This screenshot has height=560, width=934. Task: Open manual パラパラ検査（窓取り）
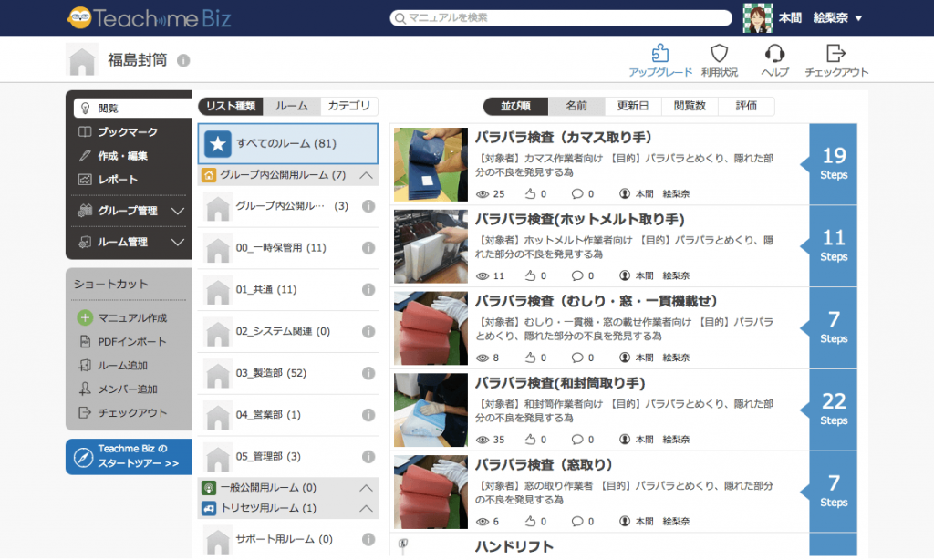pyautogui.click(x=544, y=464)
